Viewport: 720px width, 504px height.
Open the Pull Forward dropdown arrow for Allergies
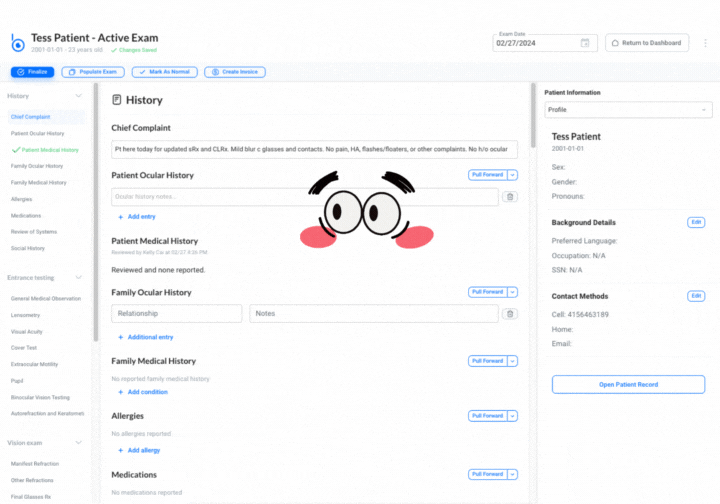pos(512,416)
